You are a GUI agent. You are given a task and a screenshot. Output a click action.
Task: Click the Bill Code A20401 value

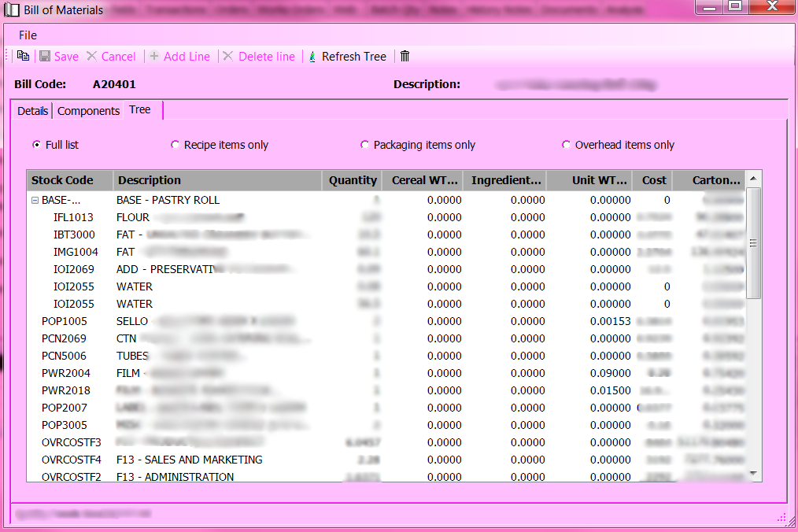point(114,84)
